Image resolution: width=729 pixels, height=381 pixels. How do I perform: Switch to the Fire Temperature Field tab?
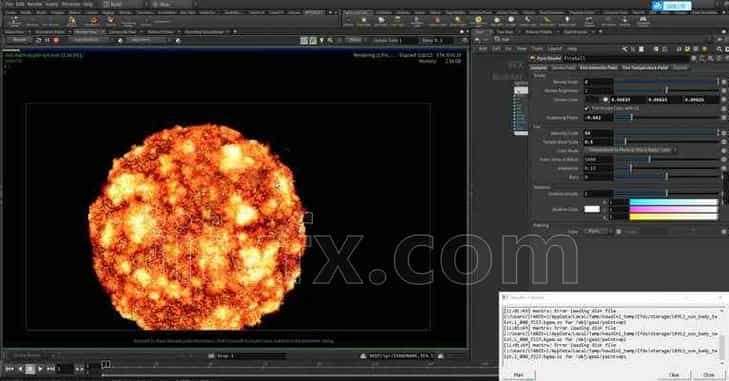tap(645, 68)
